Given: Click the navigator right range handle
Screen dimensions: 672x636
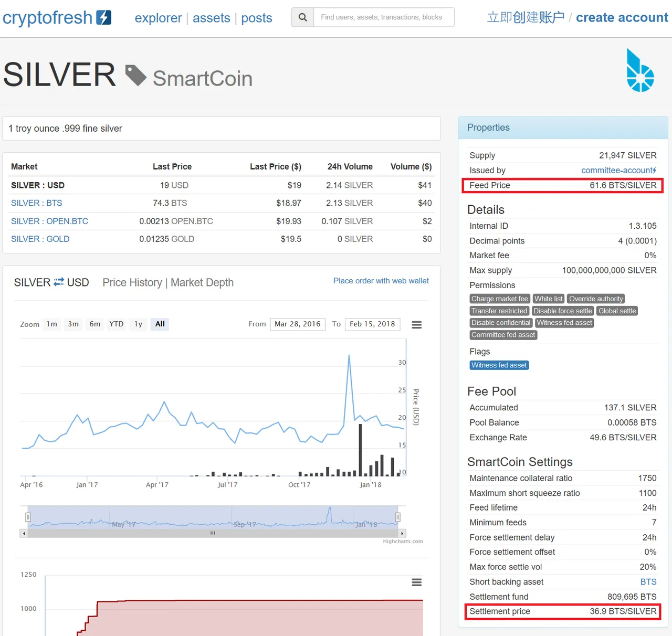Looking at the screenshot, I should 398,517.
